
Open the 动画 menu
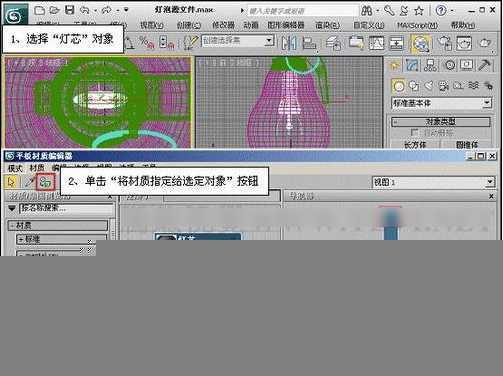251,25
